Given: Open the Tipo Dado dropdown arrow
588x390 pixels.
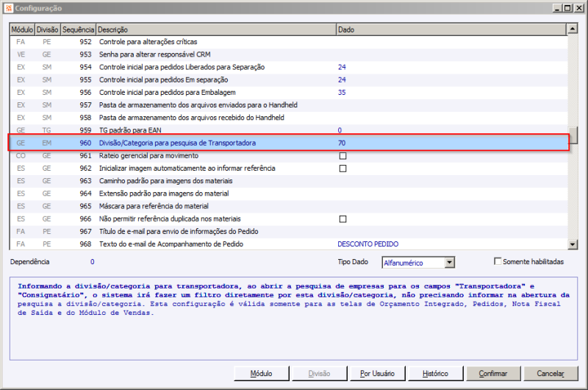Looking at the screenshot, I should (450, 263).
